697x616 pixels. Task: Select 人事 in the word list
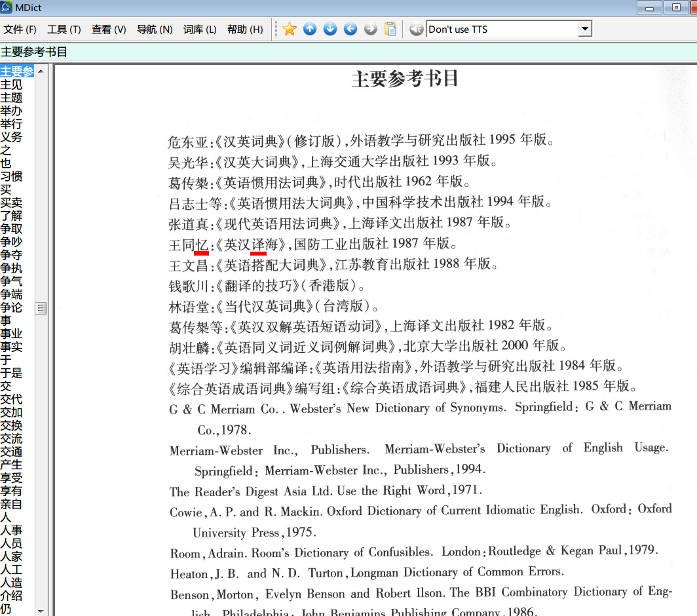(11, 531)
